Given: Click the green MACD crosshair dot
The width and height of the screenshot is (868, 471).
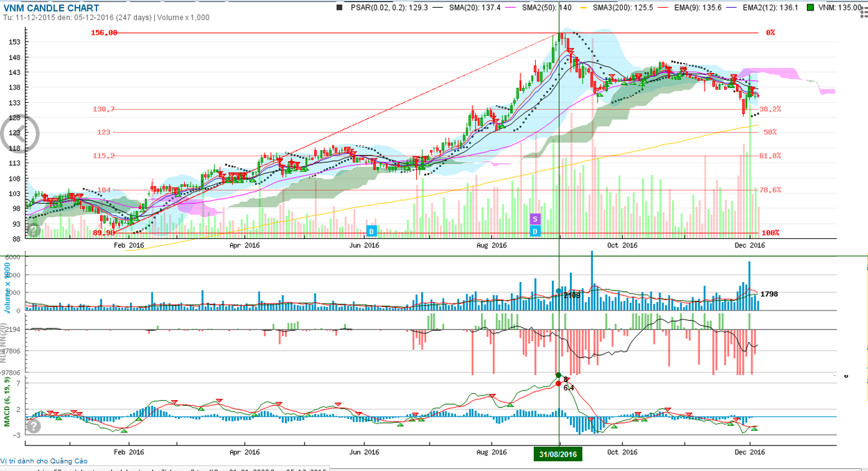Looking at the screenshot, I should point(558,375).
